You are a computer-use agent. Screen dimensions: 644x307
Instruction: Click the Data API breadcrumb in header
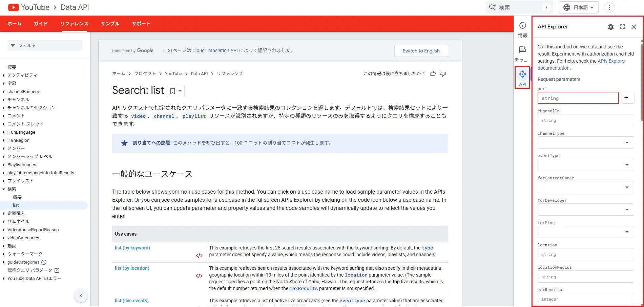tap(75, 7)
